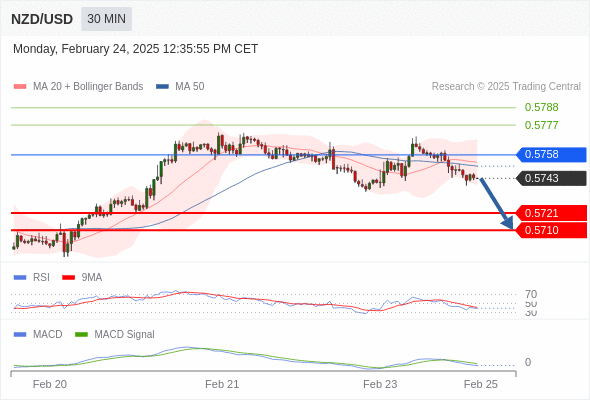Toggle the MA 20 + Bollinger Bands legend
The image size is (590, 400).
[x=78, y=87]
